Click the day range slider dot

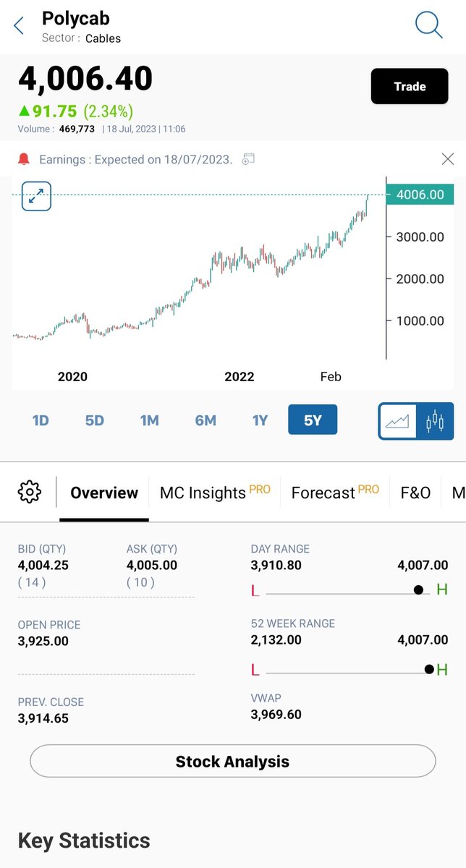pos(418,590)
